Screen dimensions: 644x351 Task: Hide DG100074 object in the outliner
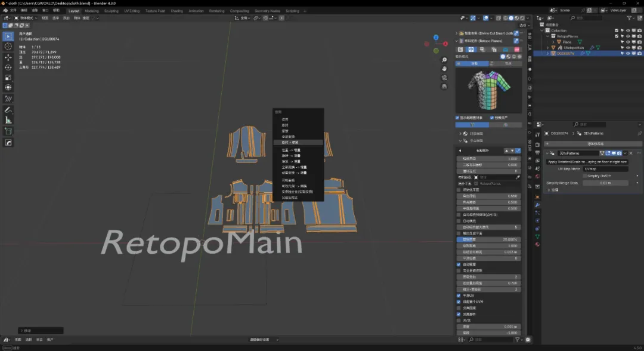coord(627,53)
